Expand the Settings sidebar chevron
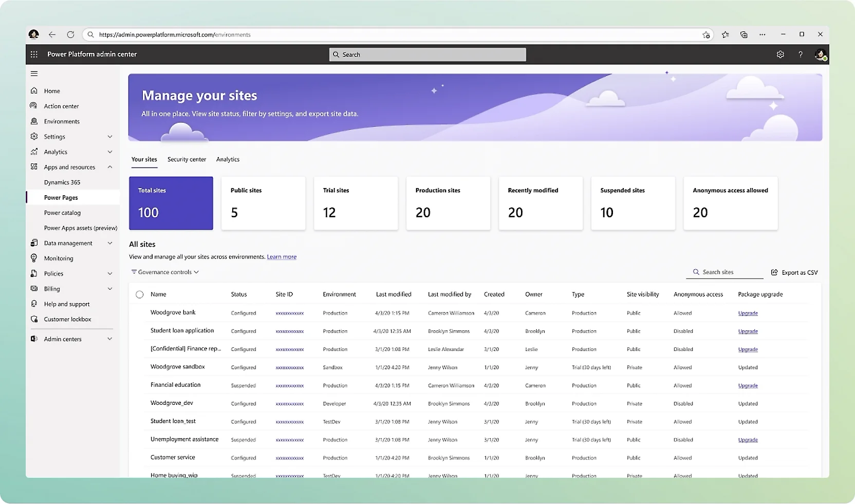Screen dimensions: 855x504 [x=109, y=136]
